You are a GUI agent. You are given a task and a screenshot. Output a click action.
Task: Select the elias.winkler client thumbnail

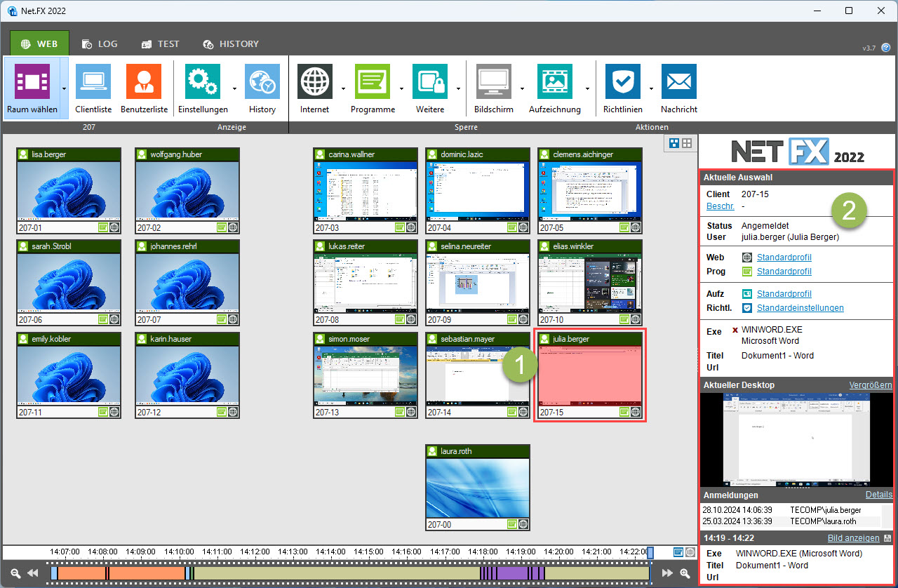[x=589, y=276]
